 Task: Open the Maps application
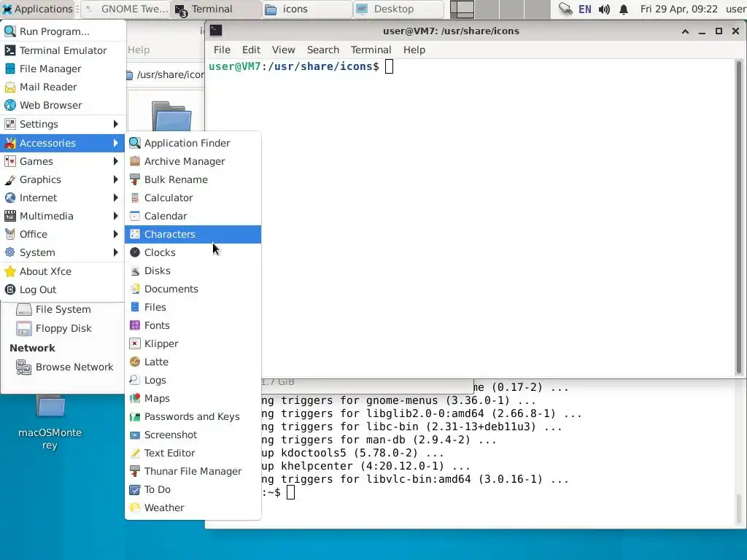193,398
